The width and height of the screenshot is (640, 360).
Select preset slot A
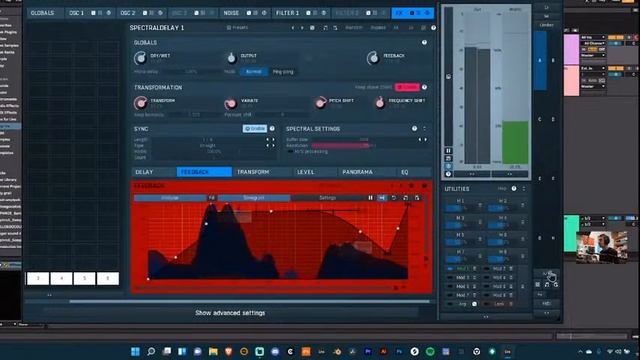540,60
